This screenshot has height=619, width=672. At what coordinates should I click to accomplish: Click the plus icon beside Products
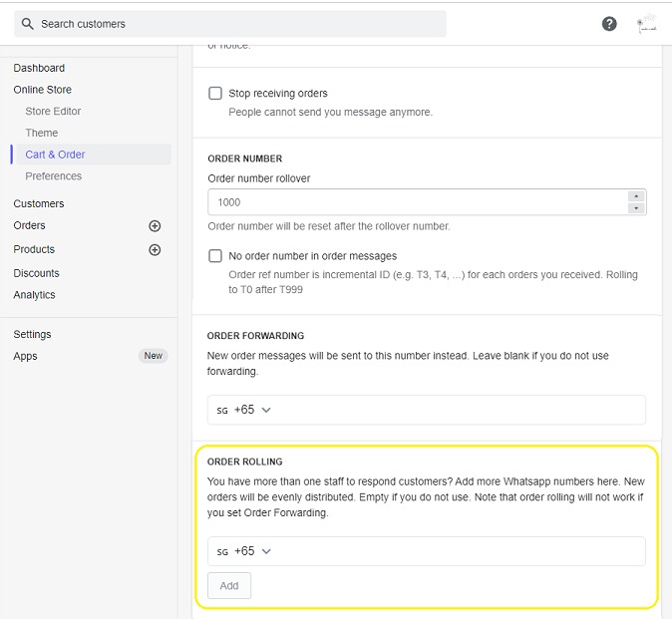(155, 250)
